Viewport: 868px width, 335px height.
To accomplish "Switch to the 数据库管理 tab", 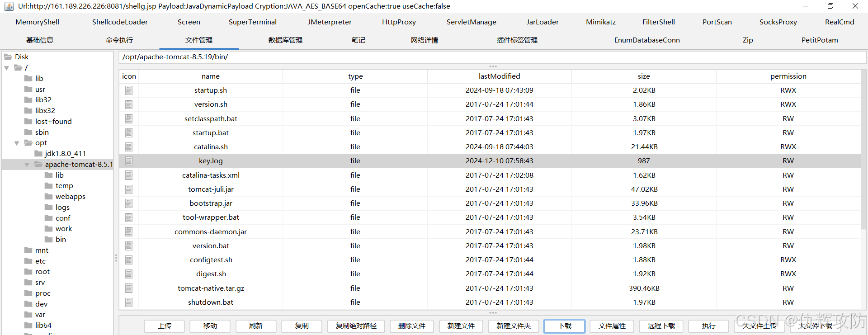I will (285, 40).
